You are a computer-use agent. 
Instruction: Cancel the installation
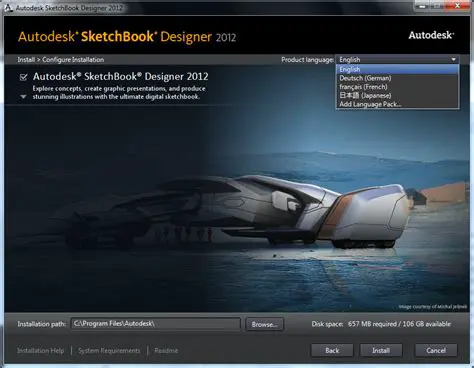click(x=436, y=350)
